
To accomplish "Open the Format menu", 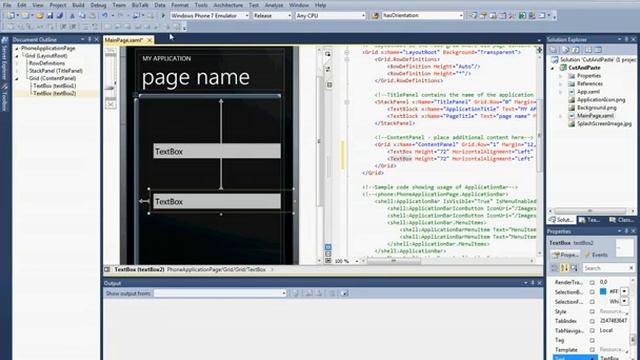I will (180, 5).
